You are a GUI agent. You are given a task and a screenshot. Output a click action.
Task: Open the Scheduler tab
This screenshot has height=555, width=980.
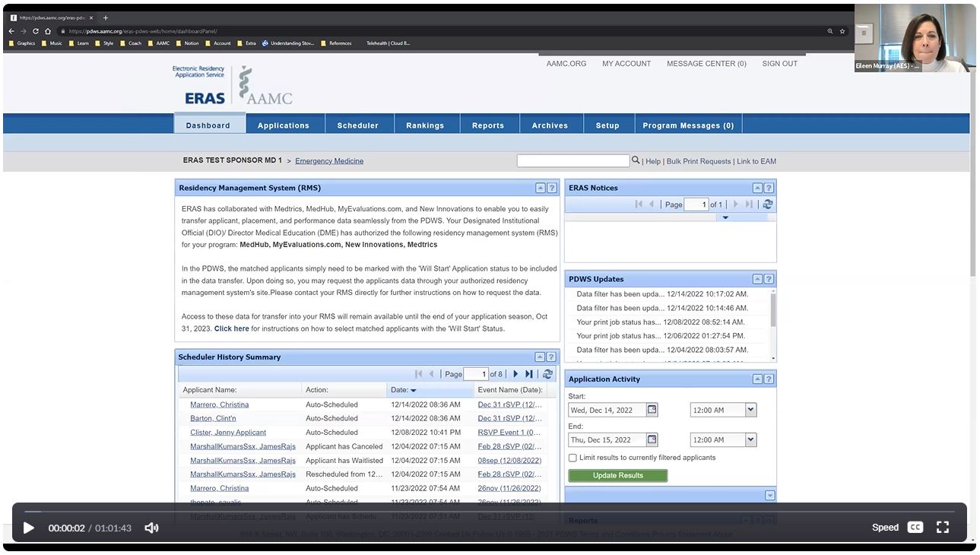pos(357,125)
